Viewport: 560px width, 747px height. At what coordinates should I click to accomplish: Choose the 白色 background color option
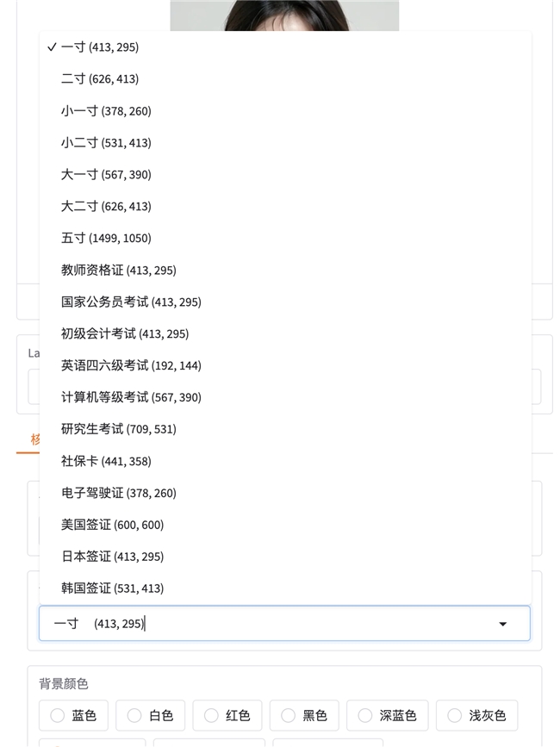(x=150, y=715)
